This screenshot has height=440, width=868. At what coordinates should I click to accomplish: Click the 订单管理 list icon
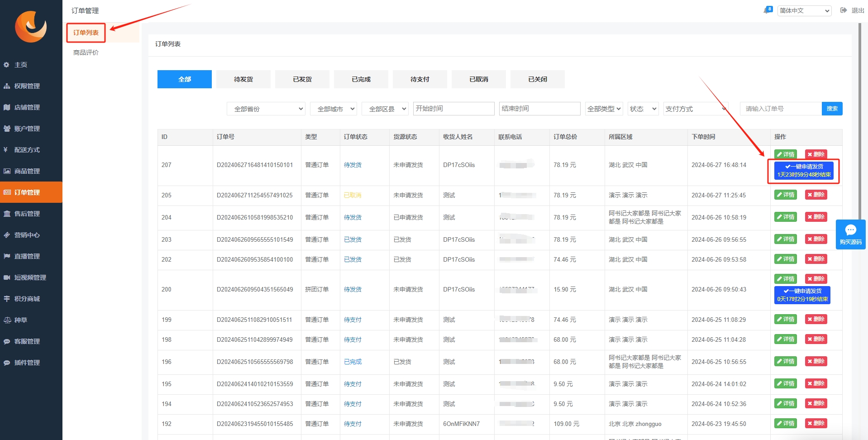7,192
